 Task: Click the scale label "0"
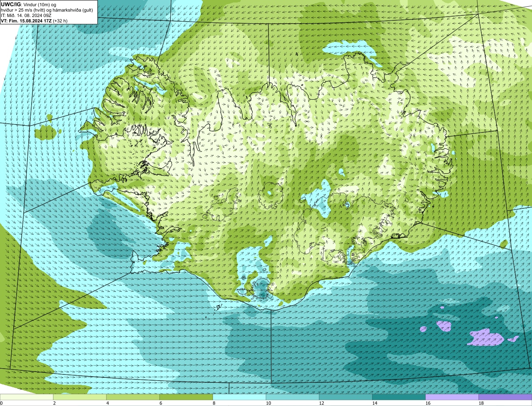click(x=1, y=403)
